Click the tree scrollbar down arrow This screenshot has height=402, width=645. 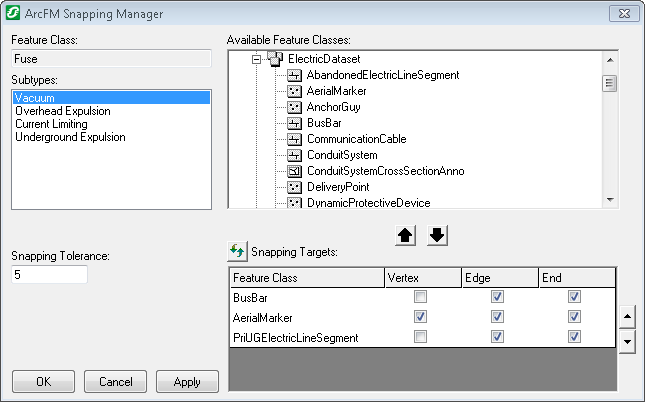click(610, 200)
